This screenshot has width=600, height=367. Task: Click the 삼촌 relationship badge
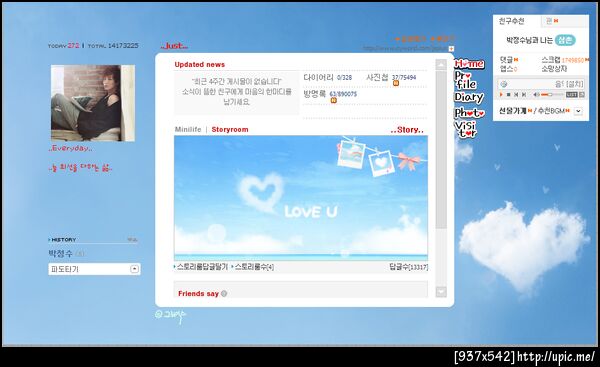[565, 40]
